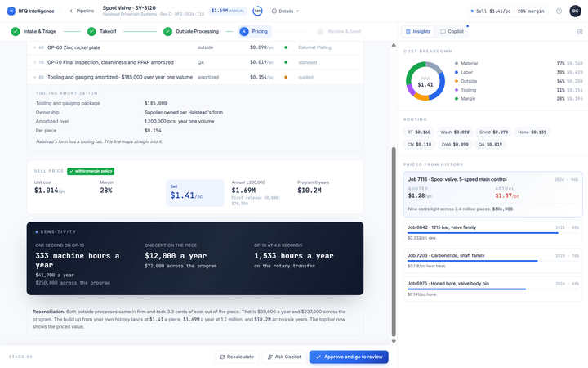Click the $10.2M program value
The height and width of the screenshot is (368, 588).
(310, 191)
